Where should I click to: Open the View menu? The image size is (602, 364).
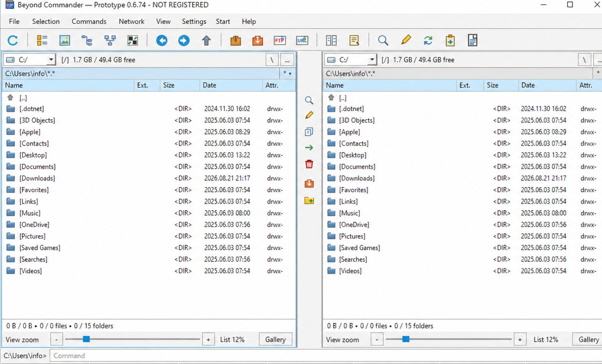(163, 21)
